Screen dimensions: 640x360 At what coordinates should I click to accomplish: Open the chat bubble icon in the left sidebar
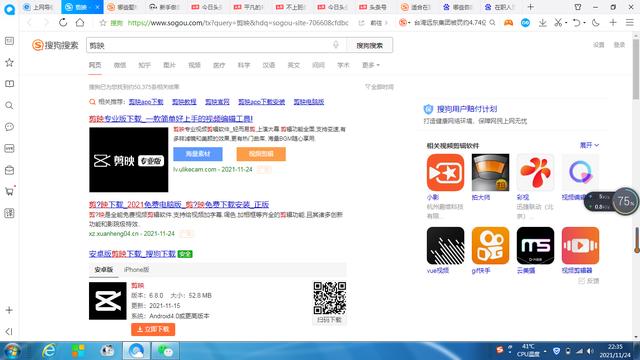pyautogui.click(x=9, y=127)
